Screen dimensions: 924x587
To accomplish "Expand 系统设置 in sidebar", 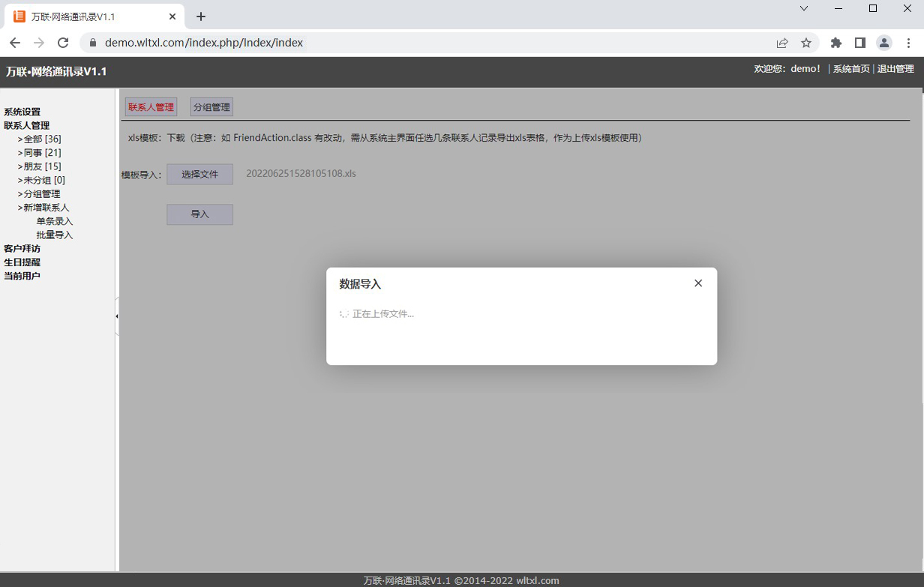I will click(22, 112).
